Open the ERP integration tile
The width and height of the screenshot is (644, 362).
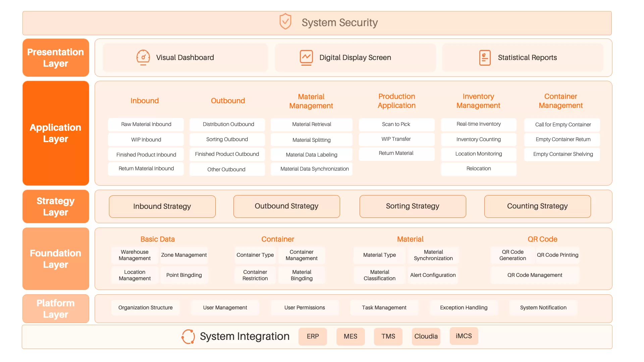(313, 337)
